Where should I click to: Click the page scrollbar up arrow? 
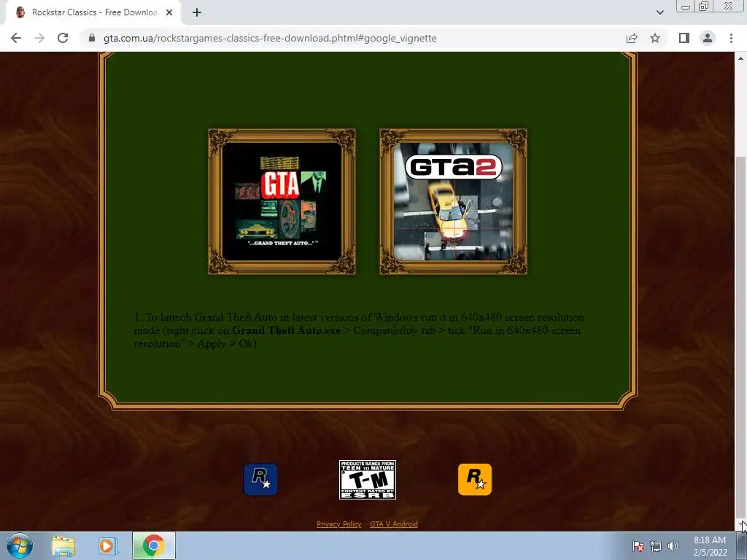[x=740, y=58]
